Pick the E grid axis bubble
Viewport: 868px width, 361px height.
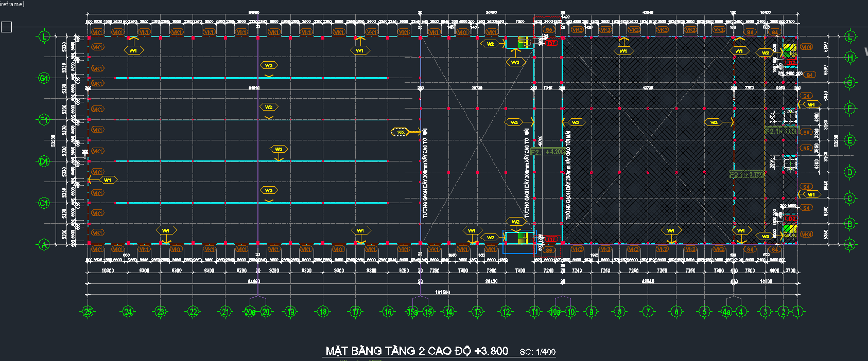(850, 140)
